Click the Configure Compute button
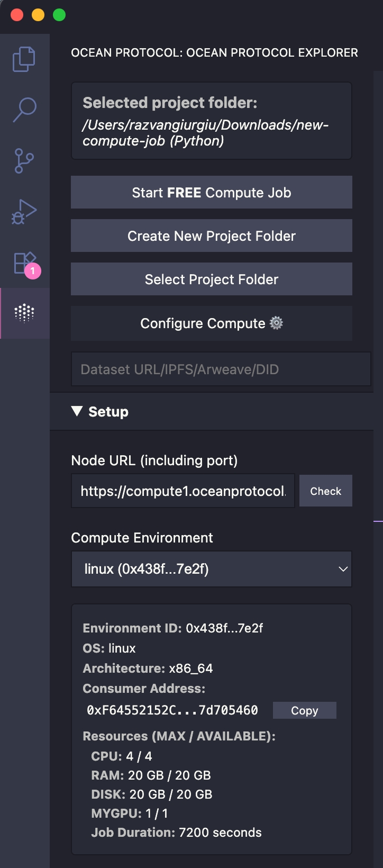The height and width of the screenshot is (868, 383). pyautogui.click(x=203, y=323)
